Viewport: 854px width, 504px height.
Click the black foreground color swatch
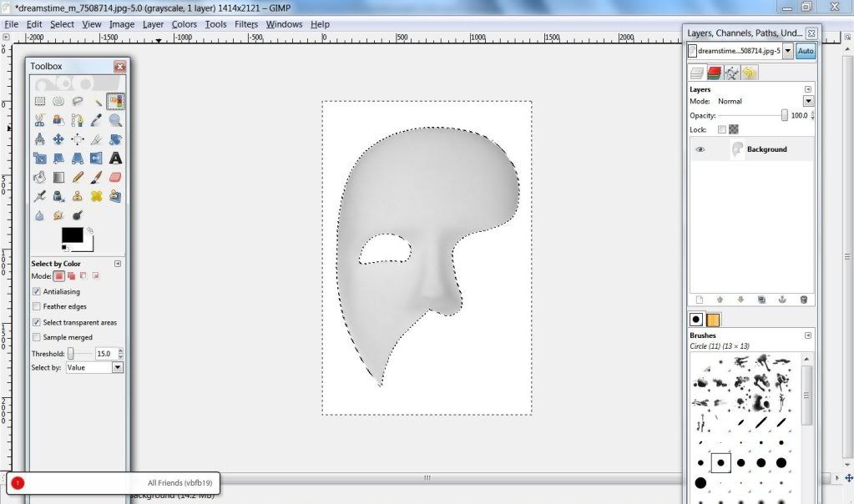72,236
